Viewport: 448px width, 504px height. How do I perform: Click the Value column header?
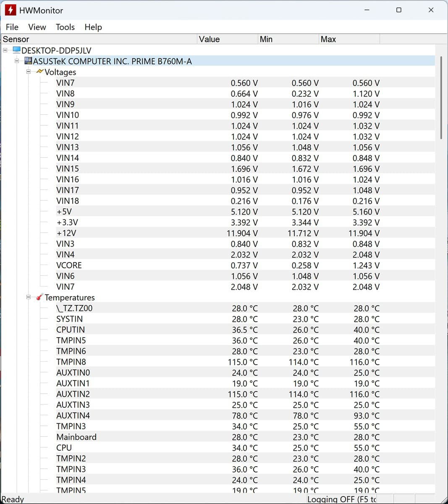tap(227, 39)
